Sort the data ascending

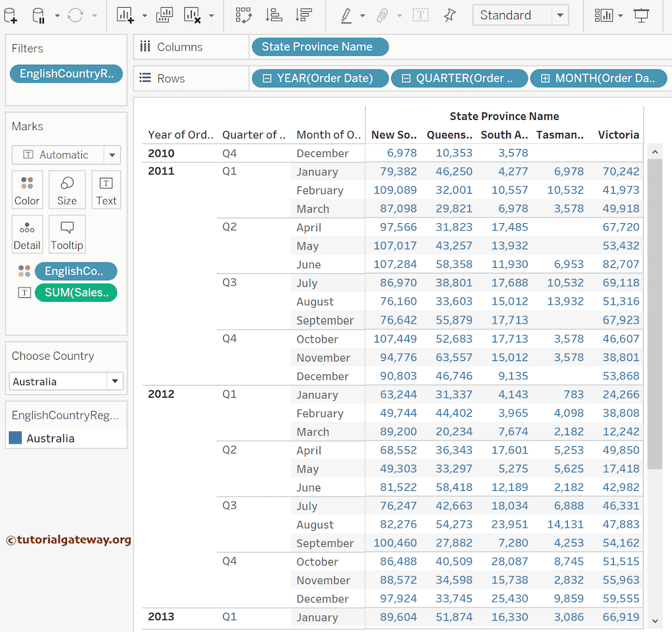pos(273,14)
